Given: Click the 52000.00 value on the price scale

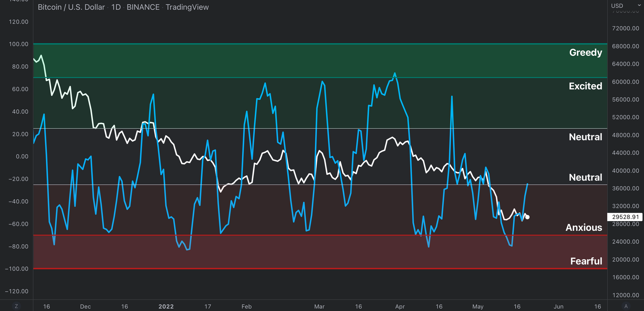Looking at the screenshot, I should tap(626, 117).
